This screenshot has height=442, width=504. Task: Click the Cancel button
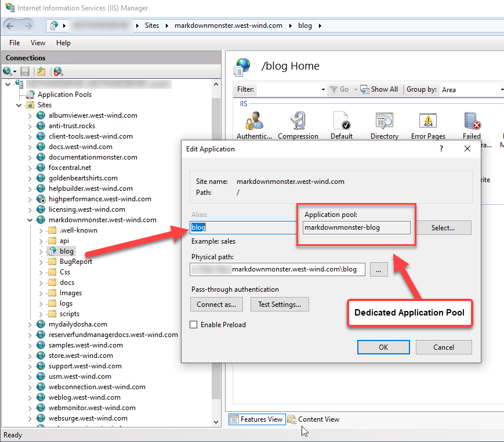[444, 347]
